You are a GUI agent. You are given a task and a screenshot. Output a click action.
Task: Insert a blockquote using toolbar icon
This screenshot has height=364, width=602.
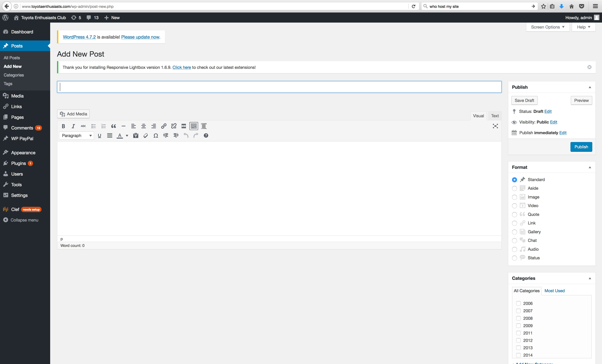[113, 126]
